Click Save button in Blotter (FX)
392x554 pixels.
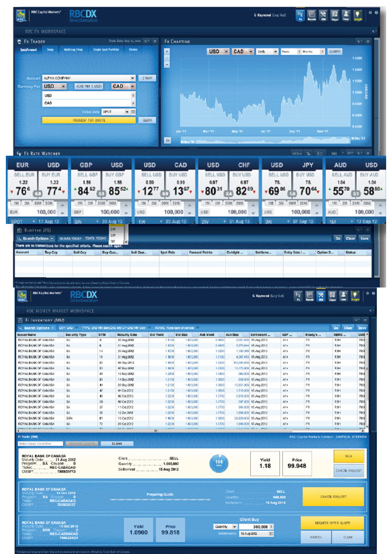click(365, 239)
